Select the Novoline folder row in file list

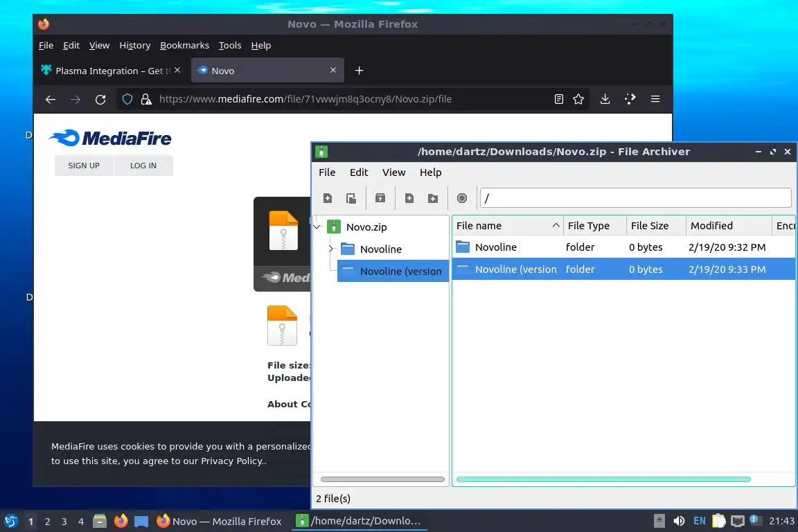tap(623, 247)
